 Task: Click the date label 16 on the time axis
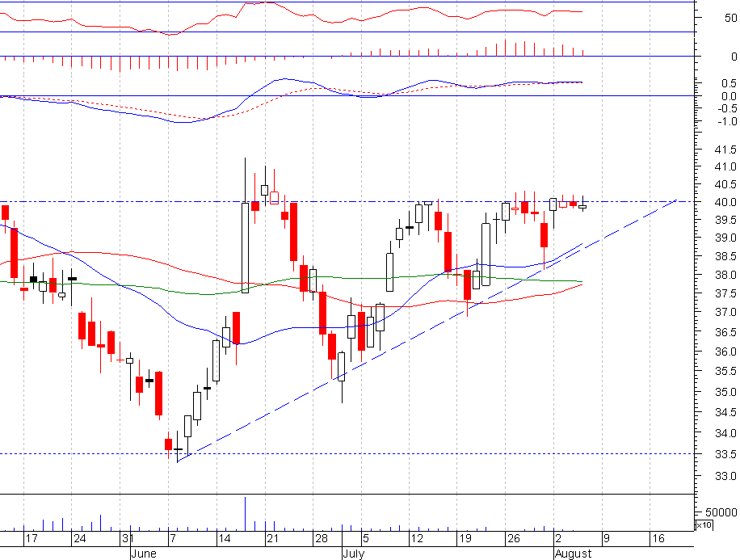(658, 539)
